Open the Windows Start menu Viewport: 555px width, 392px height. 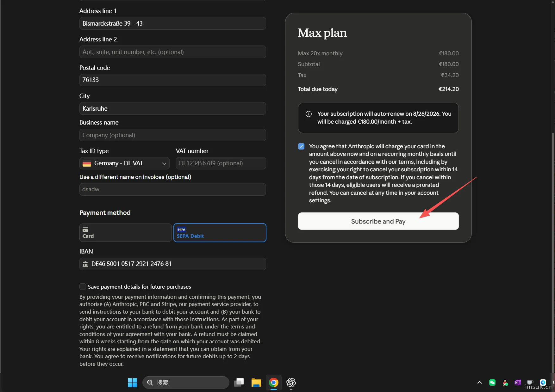tap(132, 383)
